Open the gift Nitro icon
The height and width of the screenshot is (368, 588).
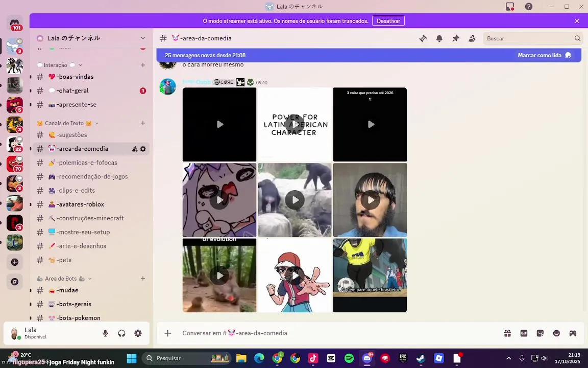[507, 333]
